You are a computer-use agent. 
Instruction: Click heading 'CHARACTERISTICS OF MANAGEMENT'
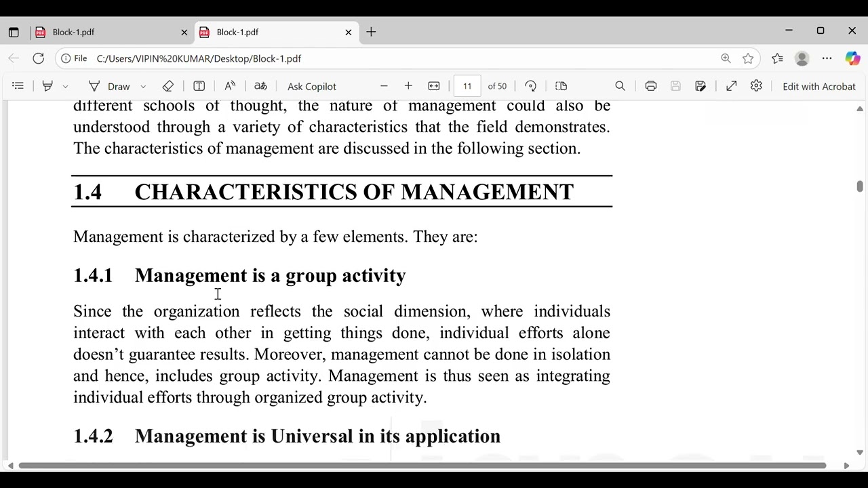tap(354, 192)
